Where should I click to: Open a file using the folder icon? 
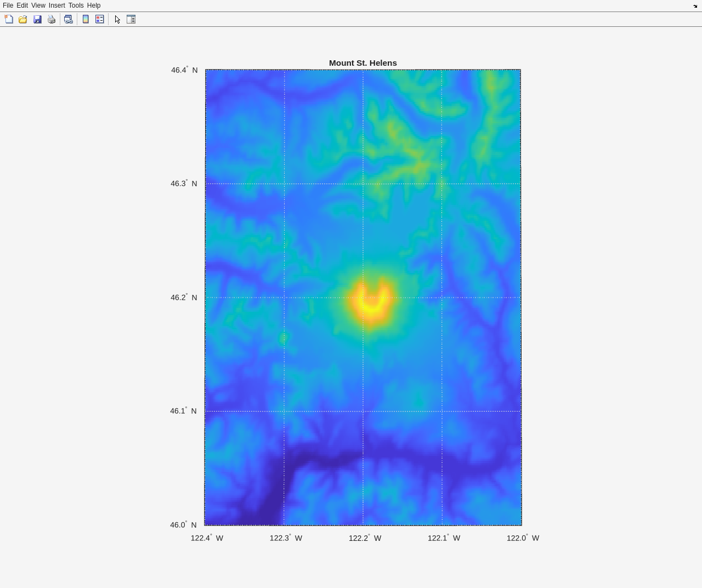click(x=23, y=19)
